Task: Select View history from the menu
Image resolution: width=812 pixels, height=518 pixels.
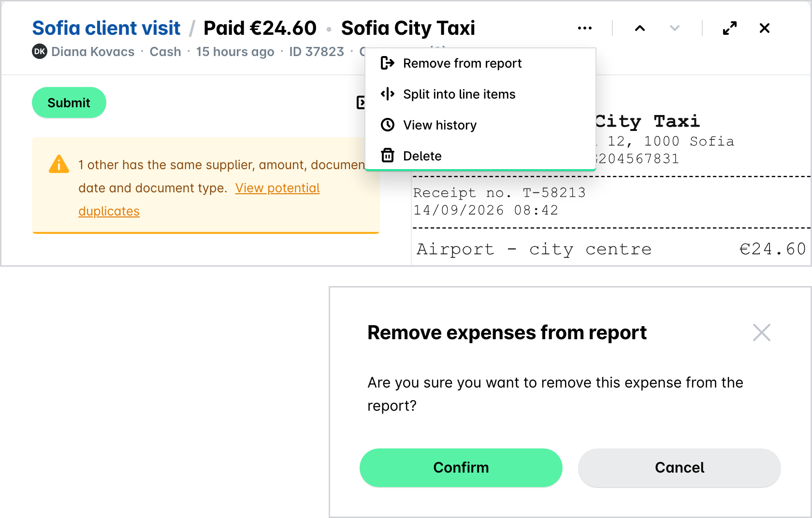Action: click(x=480, y=125)
